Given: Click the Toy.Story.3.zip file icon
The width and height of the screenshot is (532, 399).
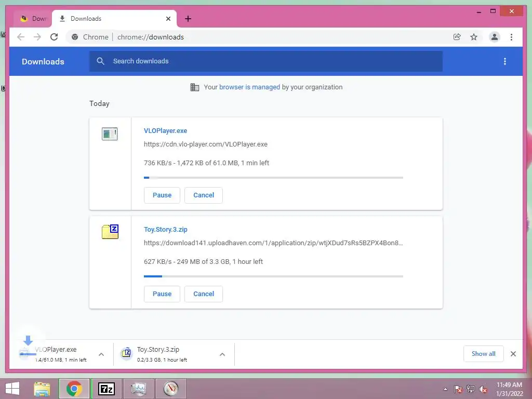Looking at the screenshot, I should (110, 232).
